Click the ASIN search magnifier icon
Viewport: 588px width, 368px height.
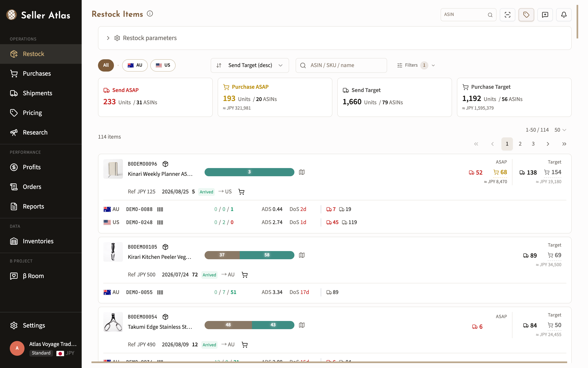pyautogui.click(x=490, y=15)
